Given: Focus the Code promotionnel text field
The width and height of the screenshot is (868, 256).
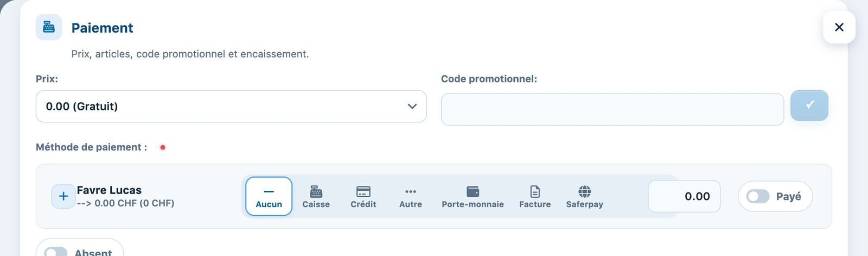Looking at the screenshot, I should pyautogui.click(x=612, y=109).
